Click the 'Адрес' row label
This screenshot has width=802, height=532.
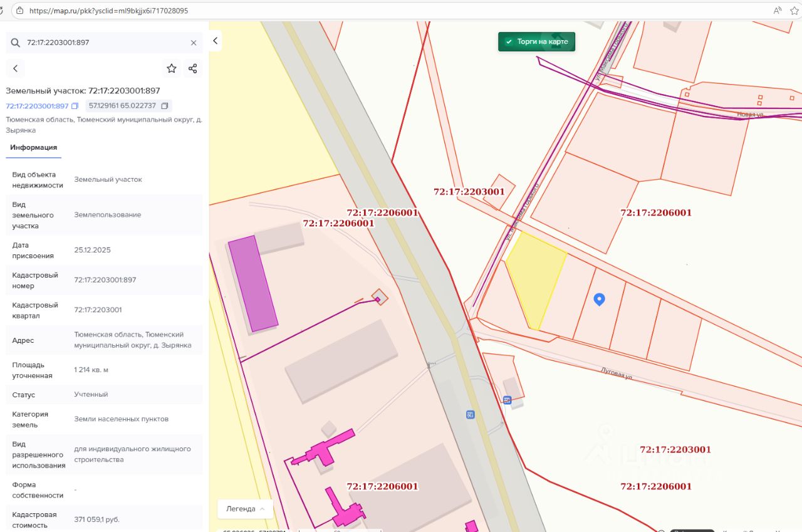pos(23,340)
